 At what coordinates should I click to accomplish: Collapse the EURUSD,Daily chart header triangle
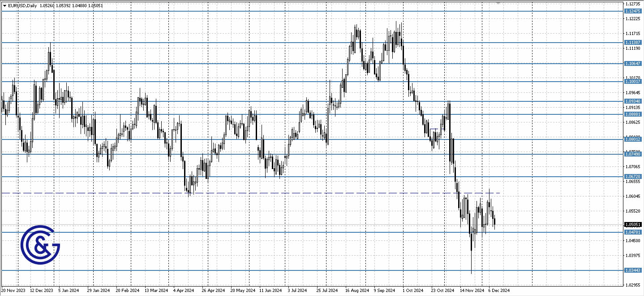(4, 6)
